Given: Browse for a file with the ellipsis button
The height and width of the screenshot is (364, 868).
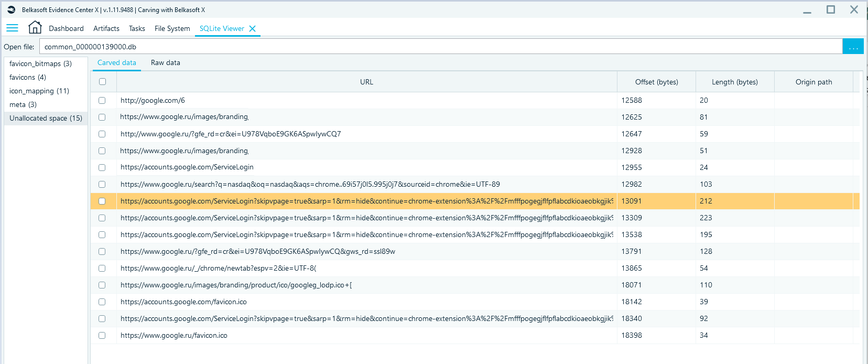Looking at the screenshot, I should 853,47.
